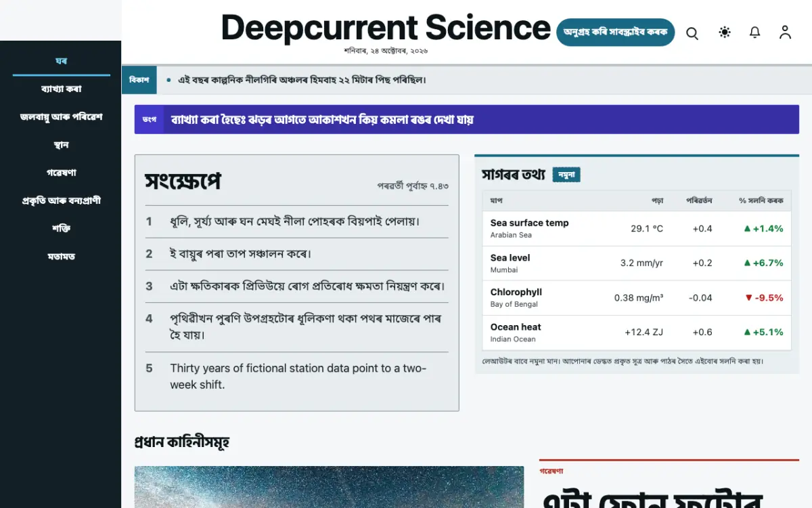
Task: Select the Sea surface temp row label
Action: pyautogui.click(x=529, y=223)
